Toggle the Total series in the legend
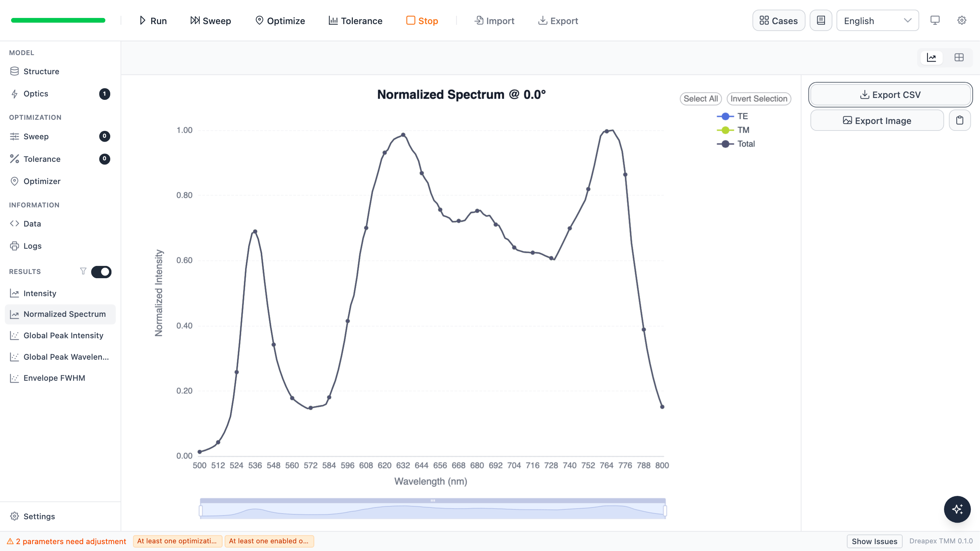Viewport: 980px width, 551px height. pos(736,144)
